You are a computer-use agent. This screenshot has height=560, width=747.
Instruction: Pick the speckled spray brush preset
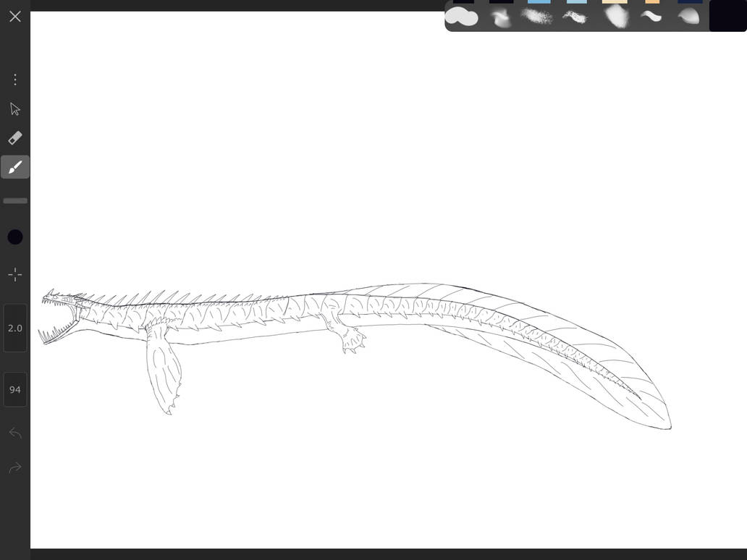coord(537,17)
